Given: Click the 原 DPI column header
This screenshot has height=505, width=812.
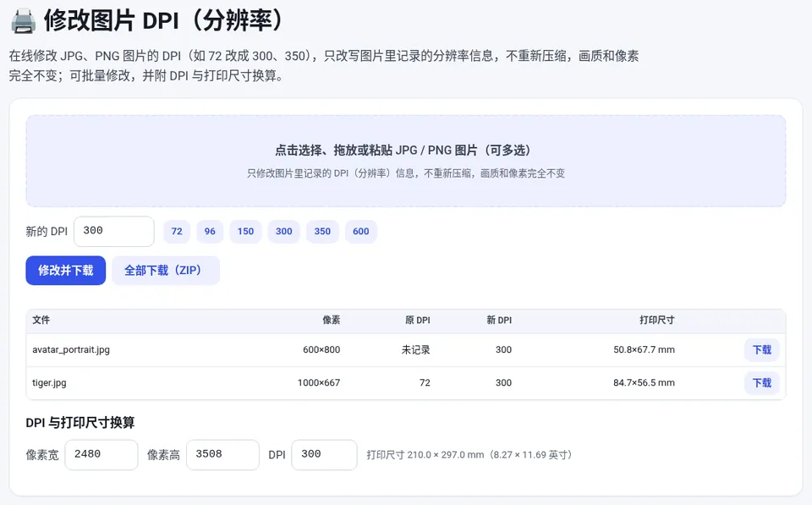Looking at the screenshot, I should [417, 320].
